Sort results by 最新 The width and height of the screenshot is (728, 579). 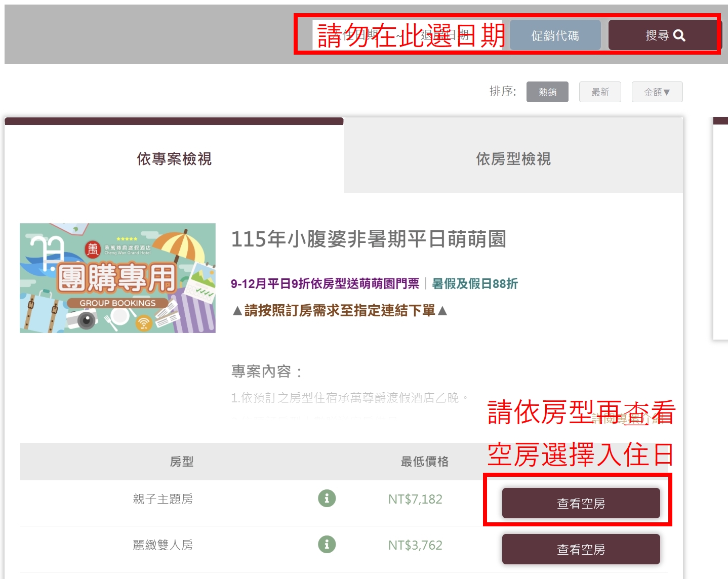coord(600,92)
